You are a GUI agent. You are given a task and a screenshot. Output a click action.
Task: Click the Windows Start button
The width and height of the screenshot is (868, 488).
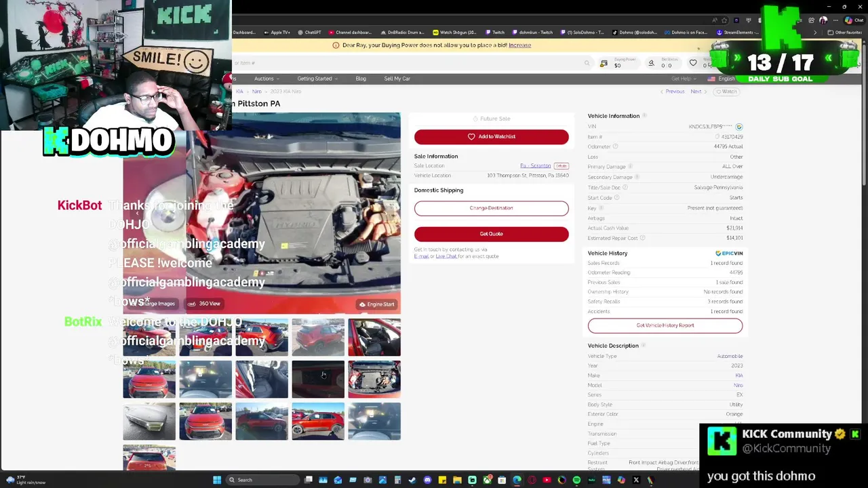click(x=217, y=480)
